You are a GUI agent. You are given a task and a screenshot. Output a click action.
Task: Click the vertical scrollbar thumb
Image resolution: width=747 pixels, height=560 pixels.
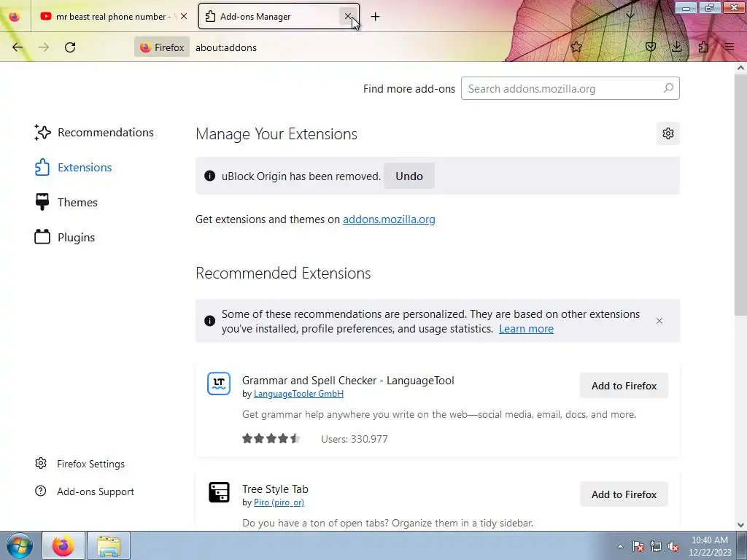click(x=740, y=194)
